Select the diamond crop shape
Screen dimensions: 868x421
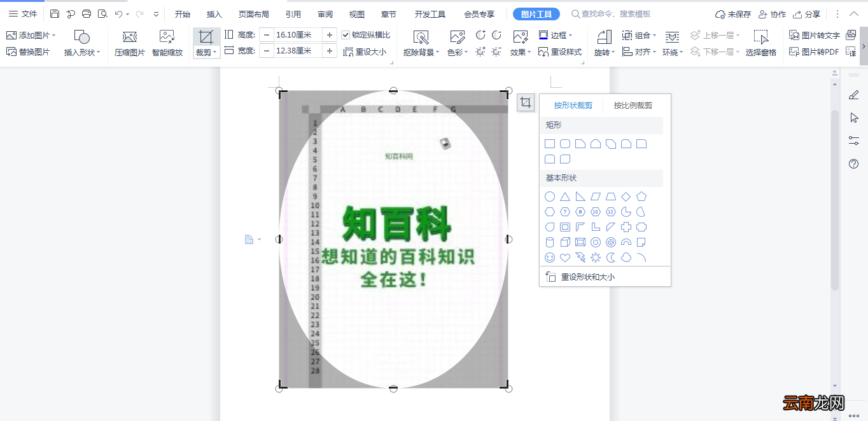coord(626,197)
